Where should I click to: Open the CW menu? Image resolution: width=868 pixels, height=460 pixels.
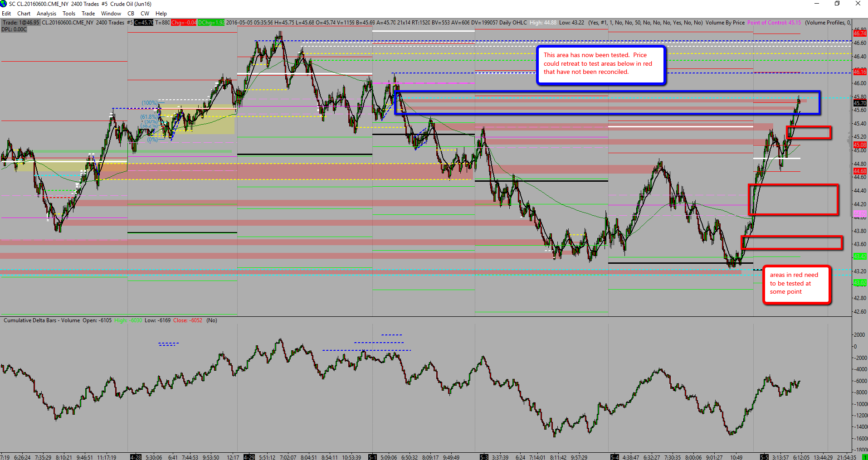[145, 14]
